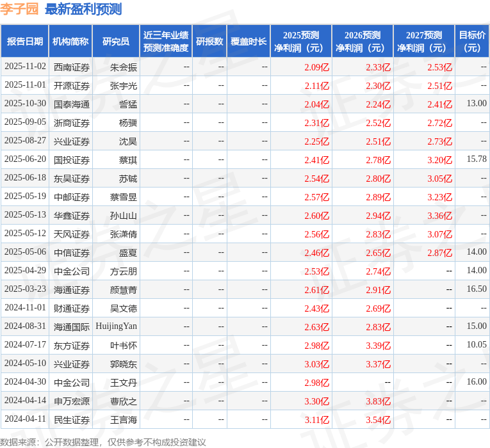The height and width of the screenshot is (448, 490).
Task: Select the 东吴证券 institution cell
Action: tap(72, 179)
